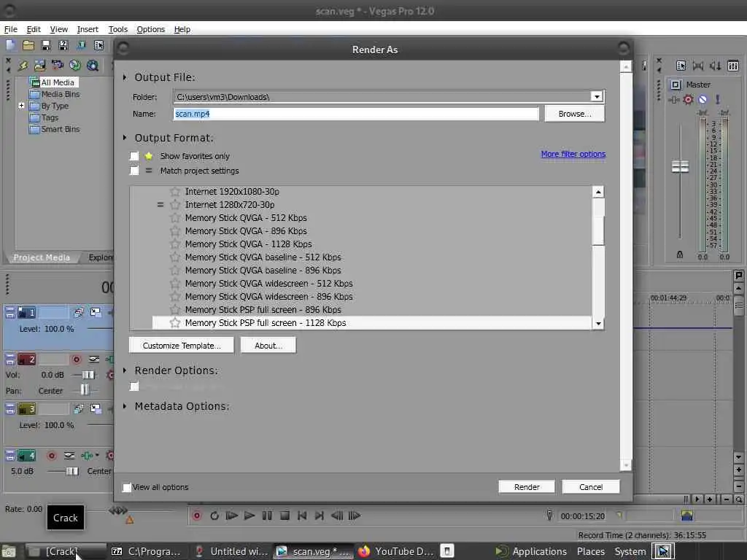The height and width of the screenshot is (560, 747).
Task: Click the Go to Start transport button
Action: (302, 516)
